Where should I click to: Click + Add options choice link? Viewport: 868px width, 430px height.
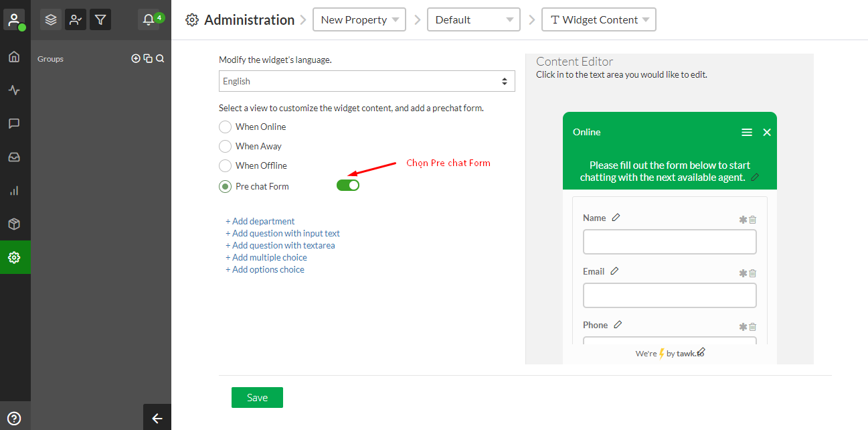[265, 269]
